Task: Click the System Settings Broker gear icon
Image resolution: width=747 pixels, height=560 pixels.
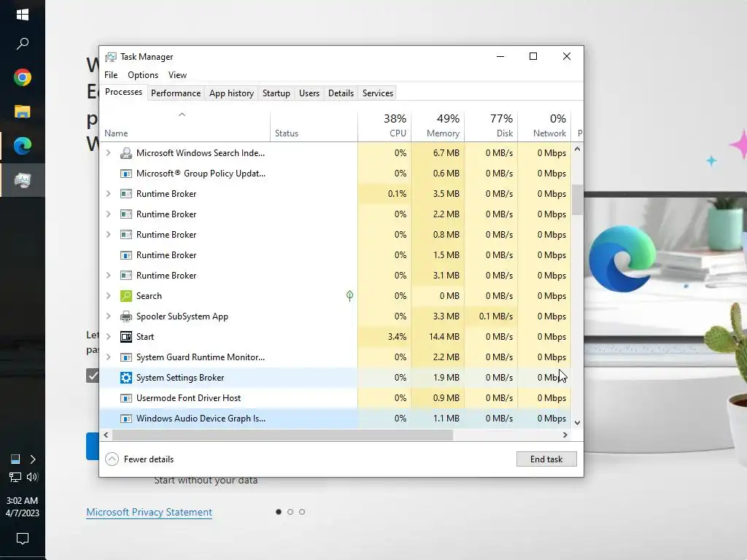Action: point(125,378)
